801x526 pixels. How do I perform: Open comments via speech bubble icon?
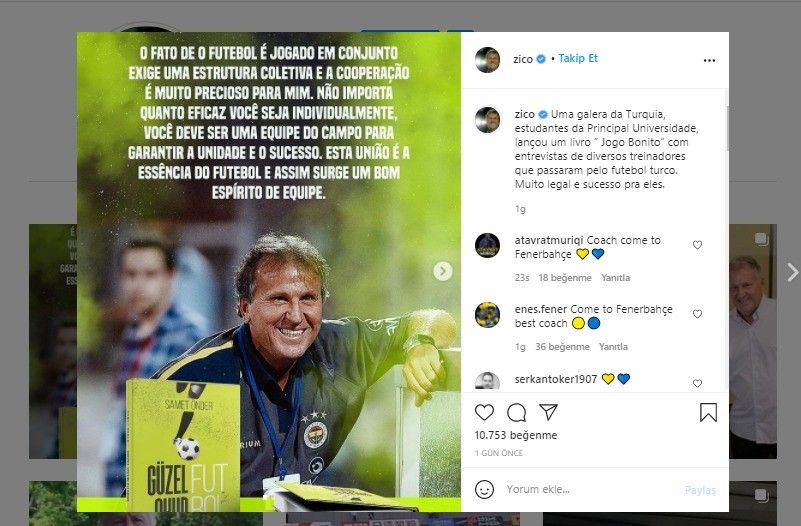coord(516,412)
